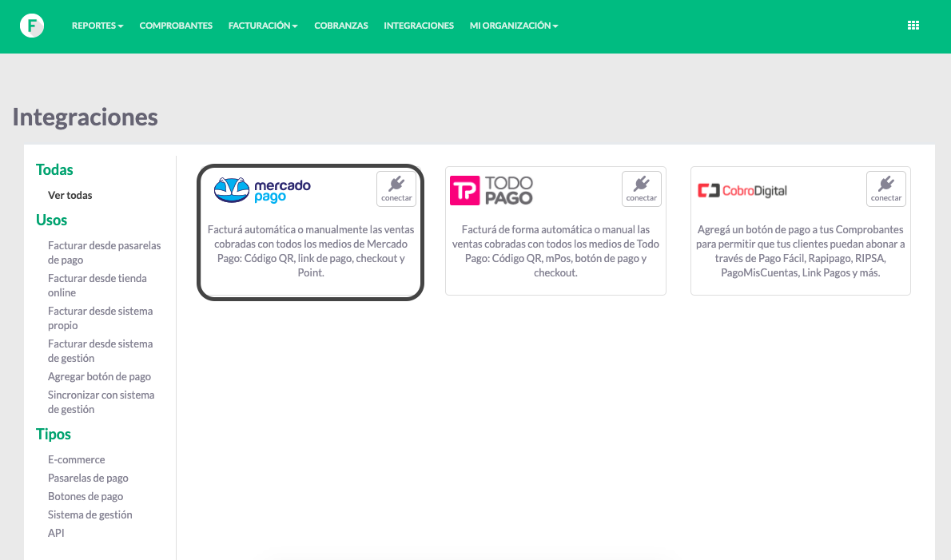
Task: Click the Todo Pago conectar plug button
Action: tap(641, 189)
